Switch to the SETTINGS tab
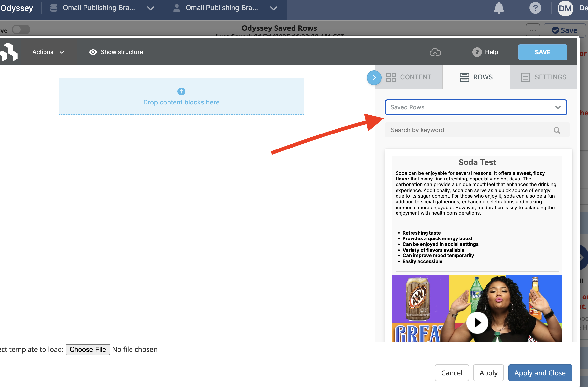Screen dimensions: 588x387 [x=543, y=77]
